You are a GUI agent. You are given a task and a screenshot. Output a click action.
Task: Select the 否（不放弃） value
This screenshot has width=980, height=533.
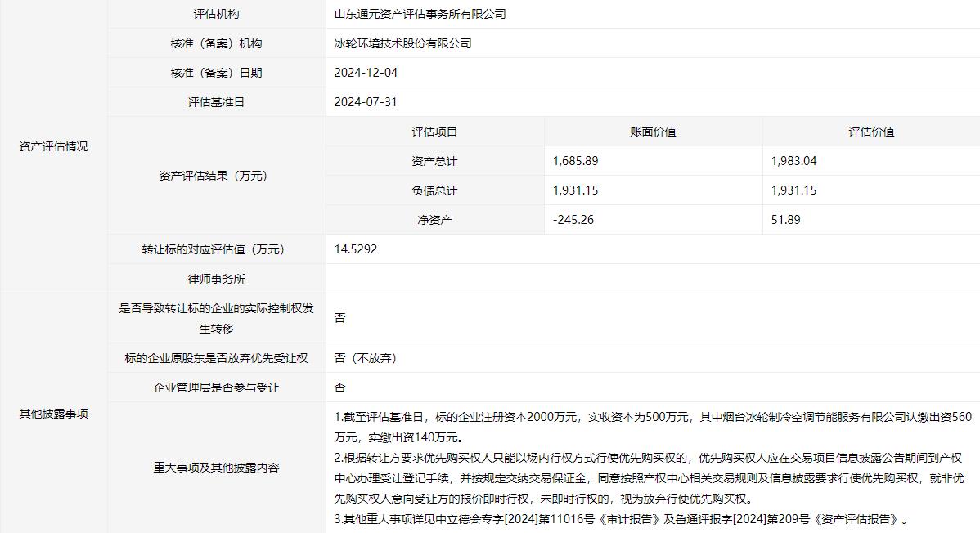tap(366, 358)
